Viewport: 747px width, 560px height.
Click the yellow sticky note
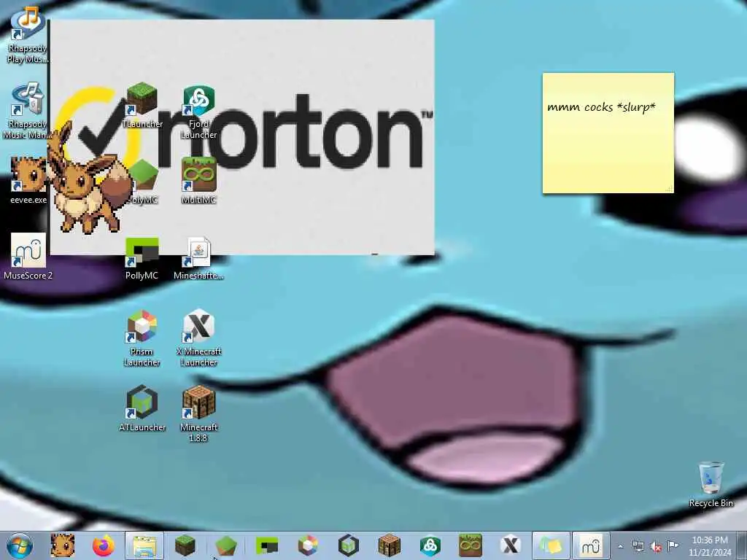[608, 133]
